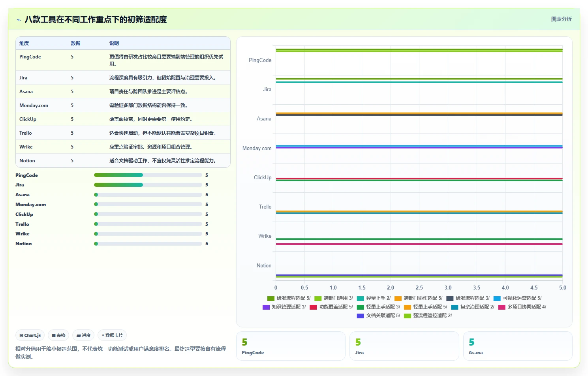The height and width of the screenshot is (376, 588).
Task: Select the Jira name cell in the table
Action: coord(23,78)
